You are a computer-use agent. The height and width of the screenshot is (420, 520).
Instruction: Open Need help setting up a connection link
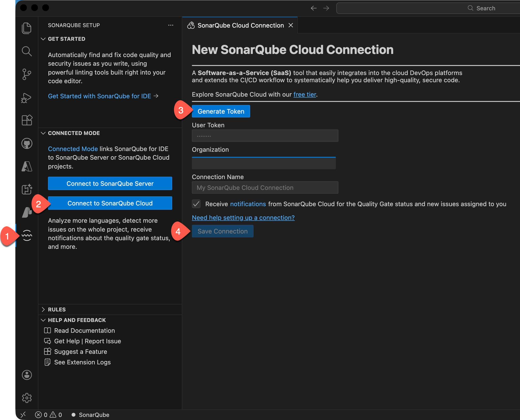pyautogui.click(x=243, y=217)
